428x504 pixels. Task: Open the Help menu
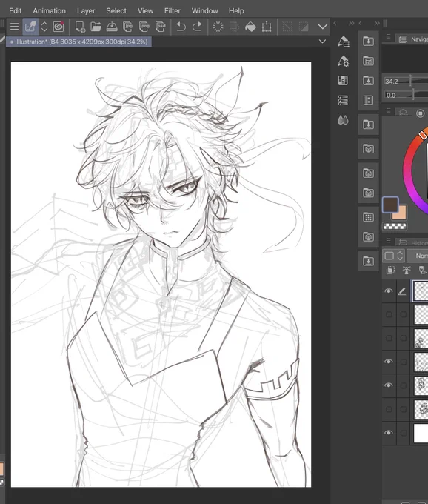pyautogui.click(x=236, y=10)
